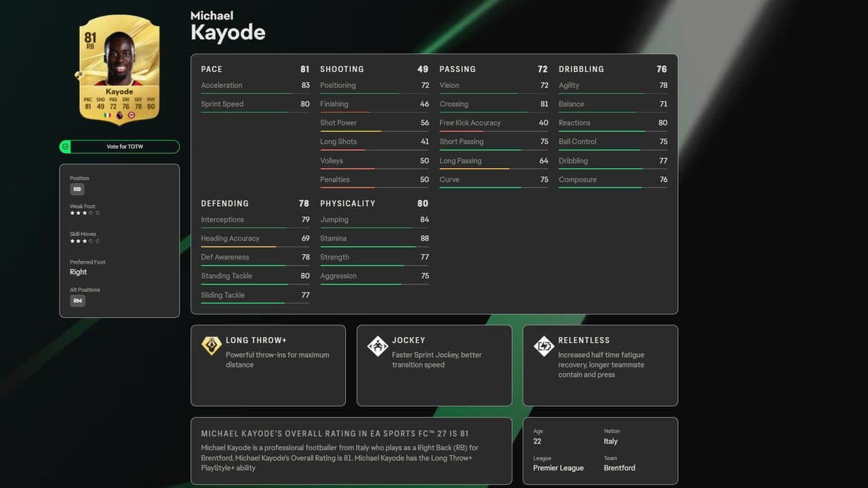Click the Sprint Speed stat label
Image resolution: width=868 pixels, height=488 pixels.
pyautogui.click(x=222, y=104)
